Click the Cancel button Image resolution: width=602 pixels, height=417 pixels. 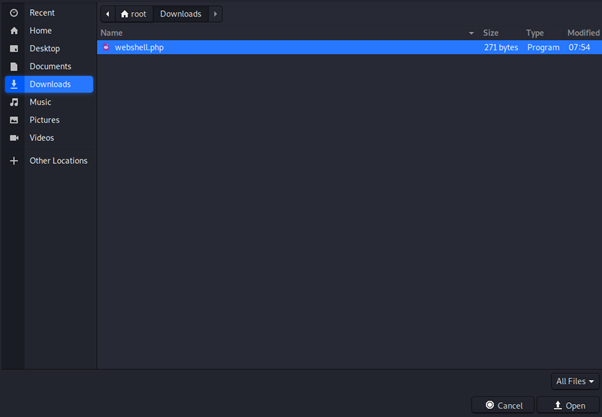tap(503, 405)
